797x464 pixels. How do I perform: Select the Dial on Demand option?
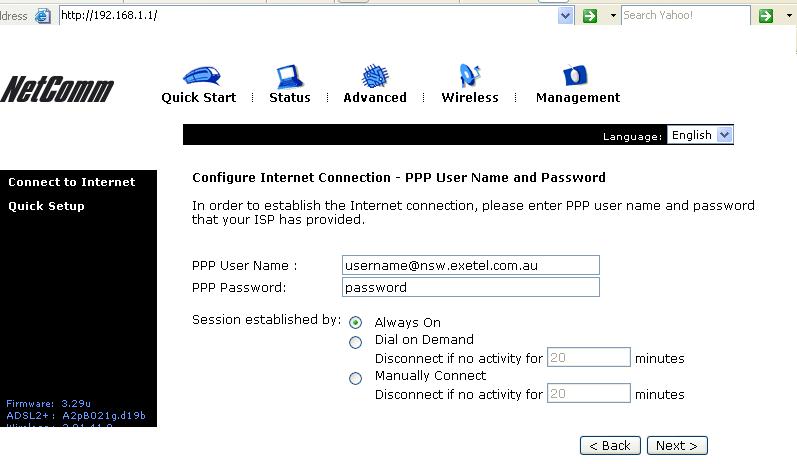[356, 342]
